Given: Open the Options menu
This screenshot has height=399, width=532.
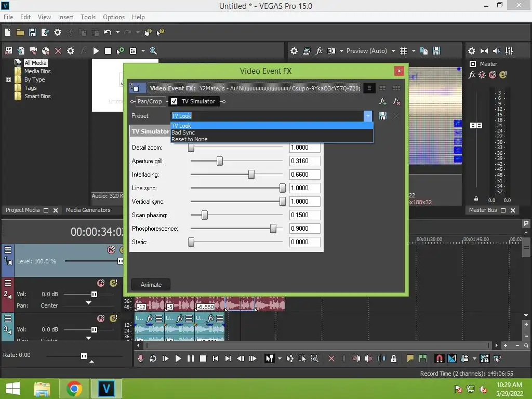Looking at the screenshot, I should click(114, 17).
